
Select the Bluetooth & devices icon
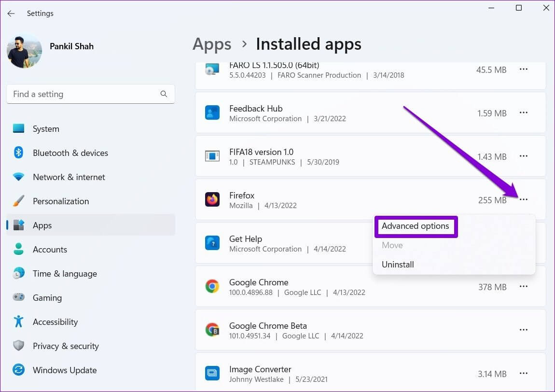tap(18, 153)
